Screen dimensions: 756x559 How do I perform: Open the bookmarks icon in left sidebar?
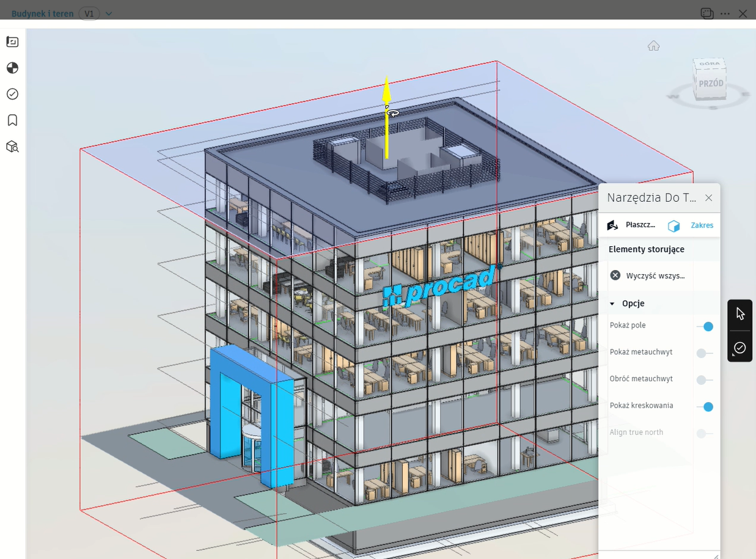point(12,120)
